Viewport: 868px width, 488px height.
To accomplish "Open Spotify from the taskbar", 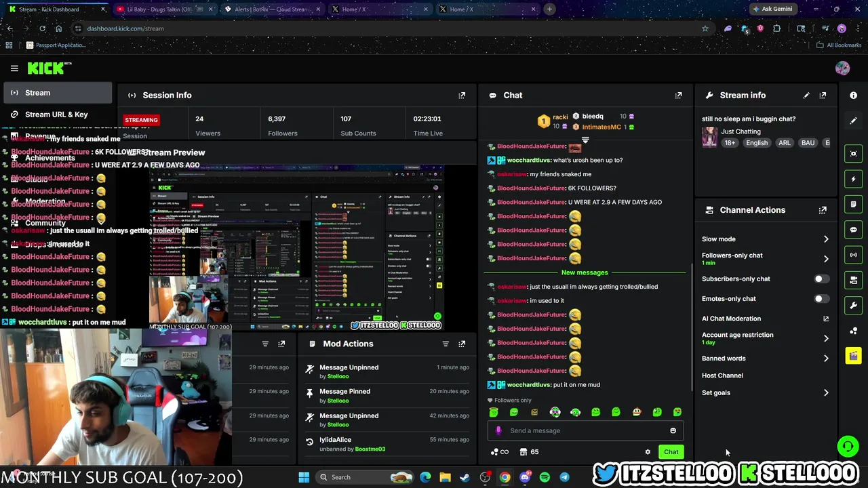I will click(x=545, y=477).
